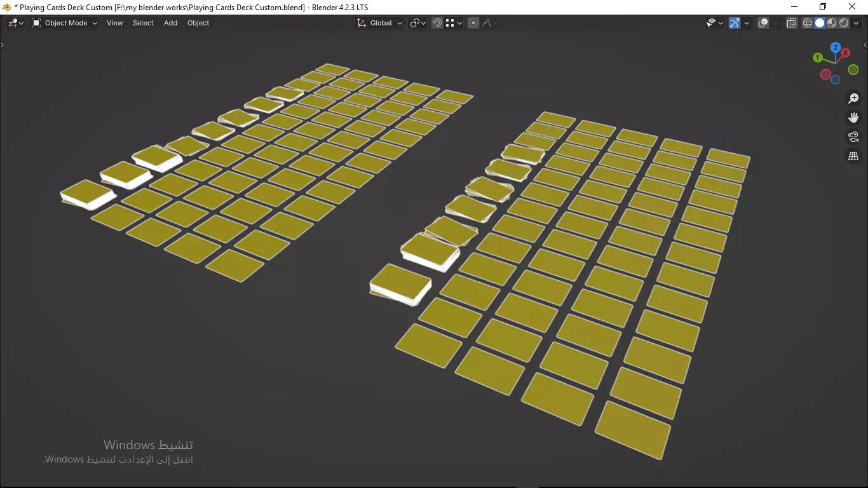The height and width of the screenshot is (488, 868).
Task: Open the gizmo options dropdown arrow
Action: click(x=747, y=23)
